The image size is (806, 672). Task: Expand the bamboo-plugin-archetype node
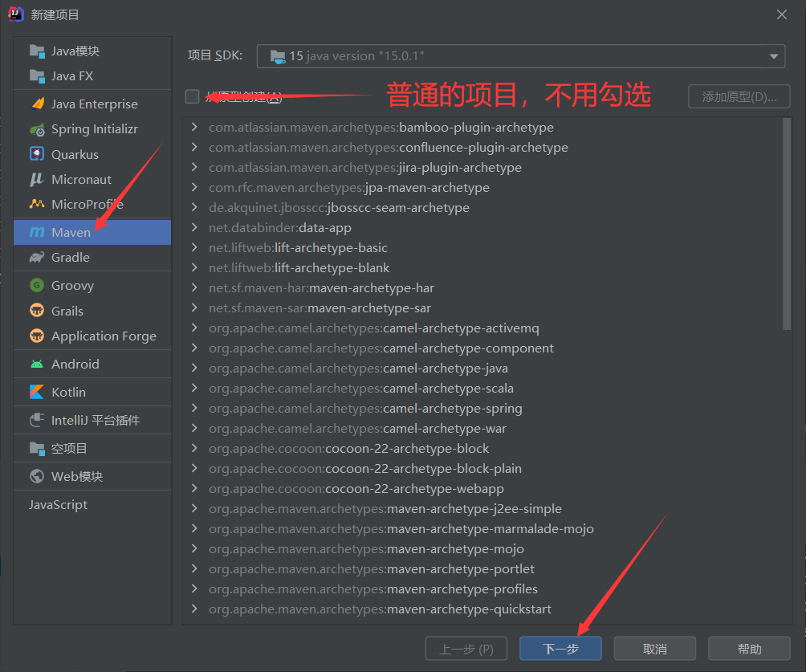[x=194, y=127]
